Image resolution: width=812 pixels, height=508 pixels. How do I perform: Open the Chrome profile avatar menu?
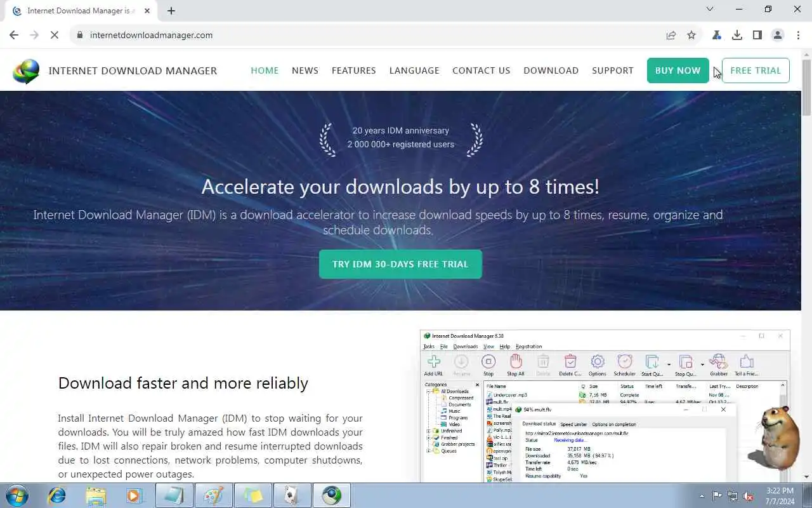(x=778, y=35)
